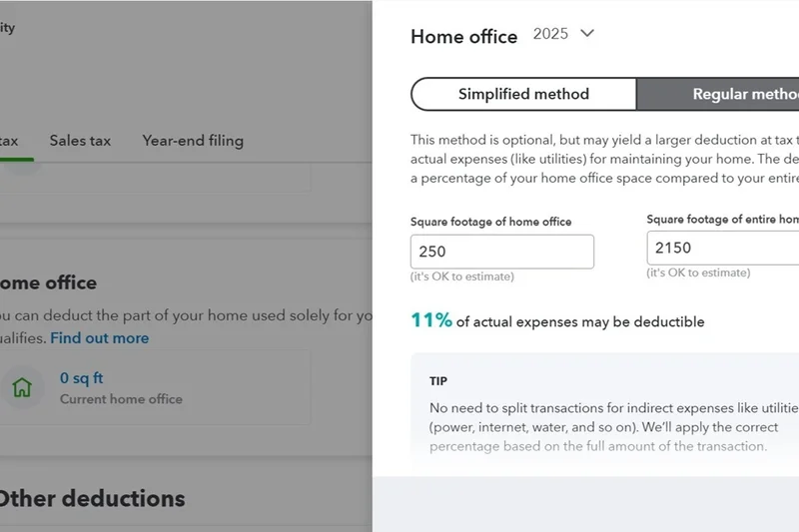Click the 11% deductible percentage

(x=431, y=320)
